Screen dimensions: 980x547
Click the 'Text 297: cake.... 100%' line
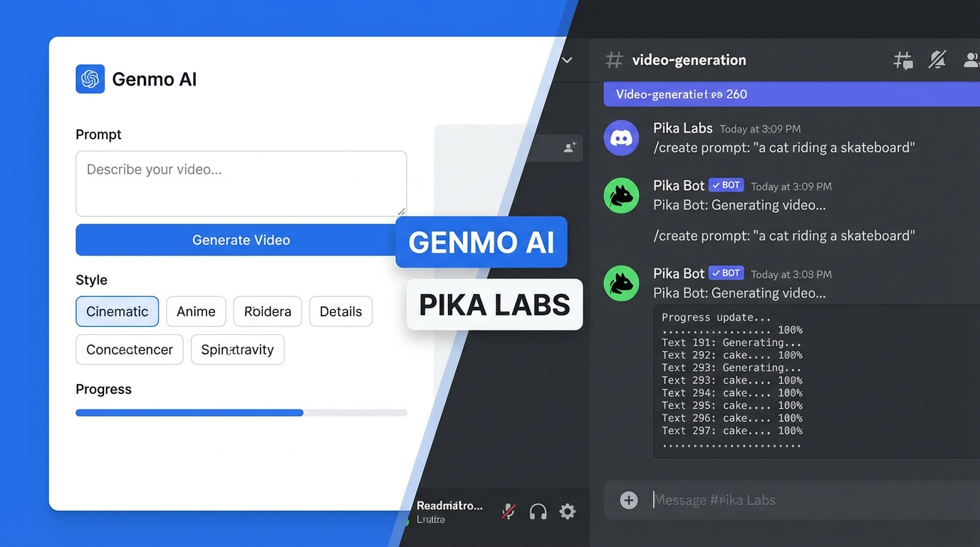[x=732, y=431]
